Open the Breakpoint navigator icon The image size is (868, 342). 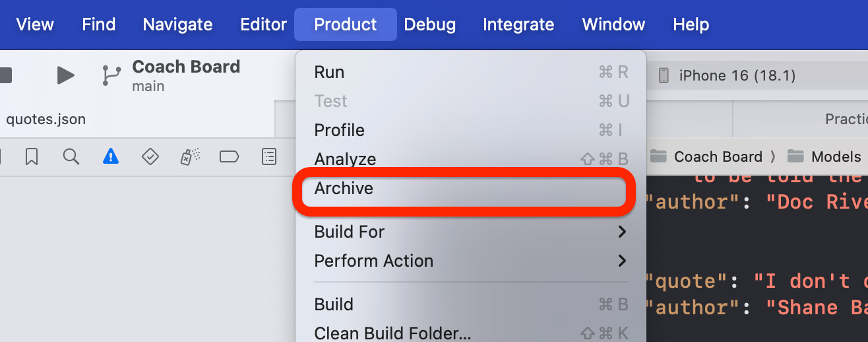pyautogui.click(x=229, y=156)
